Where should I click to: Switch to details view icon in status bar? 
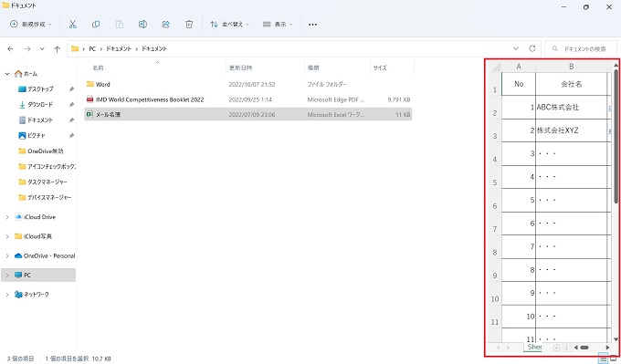tap(603, 359)
